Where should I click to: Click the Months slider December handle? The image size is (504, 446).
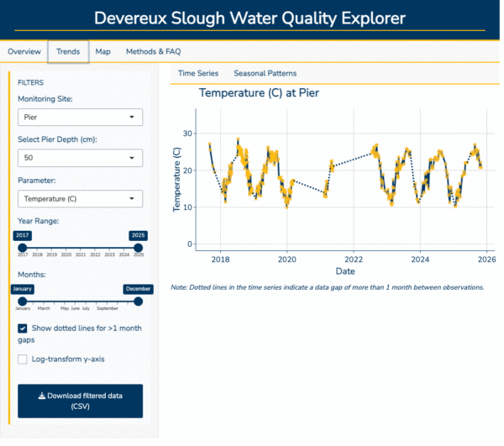[138, 301]
